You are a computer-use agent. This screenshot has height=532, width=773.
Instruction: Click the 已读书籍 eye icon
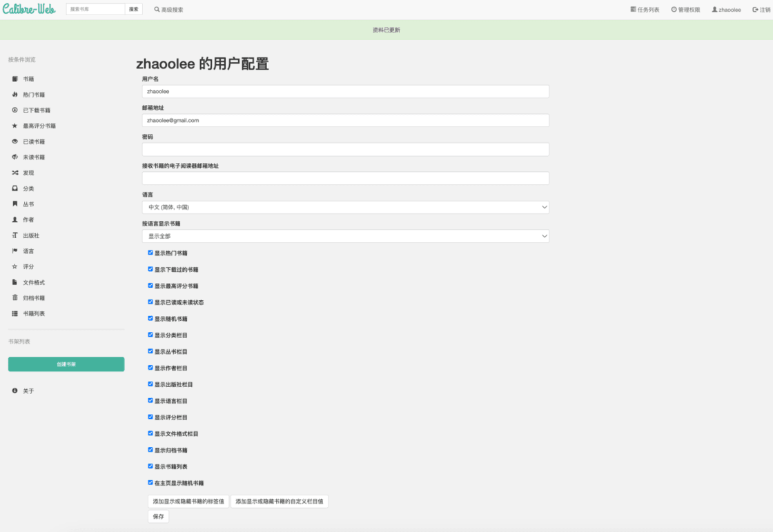[x=14, y=141]
